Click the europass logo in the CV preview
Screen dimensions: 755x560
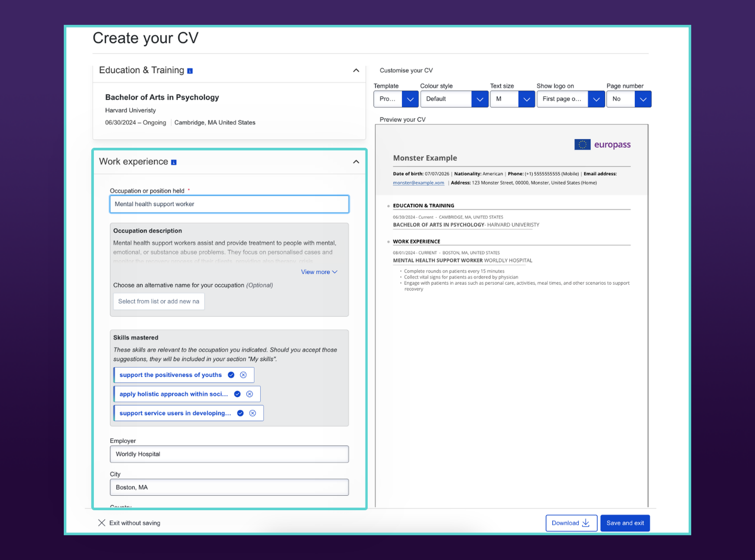[603, 145]
